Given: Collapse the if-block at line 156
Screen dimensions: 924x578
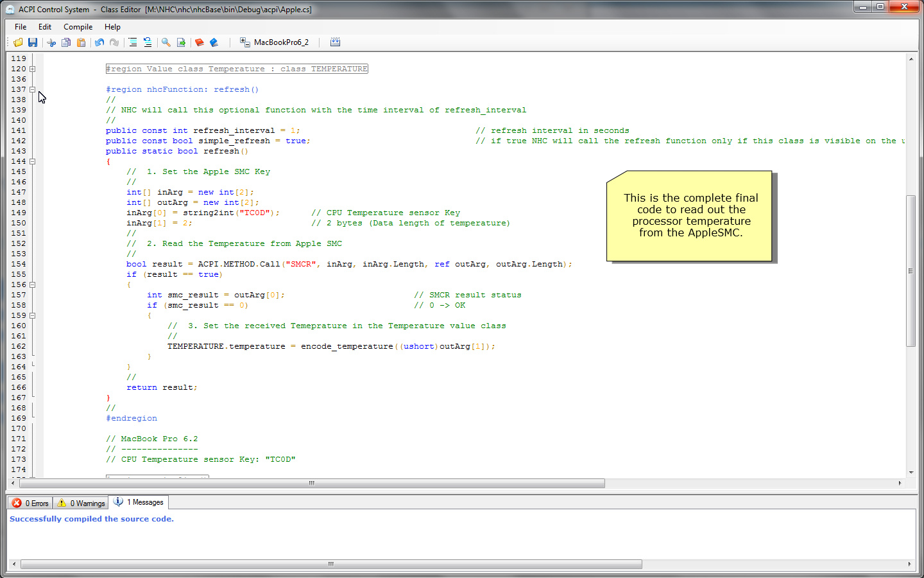Looking at the screenshot, I should (x=32, y=285).
